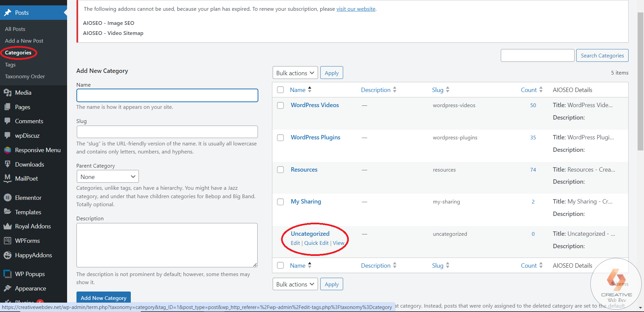Click into the category Name field
Image resolution: width=644 pixels, height=312 pixels.
click(x=167, y=95)
